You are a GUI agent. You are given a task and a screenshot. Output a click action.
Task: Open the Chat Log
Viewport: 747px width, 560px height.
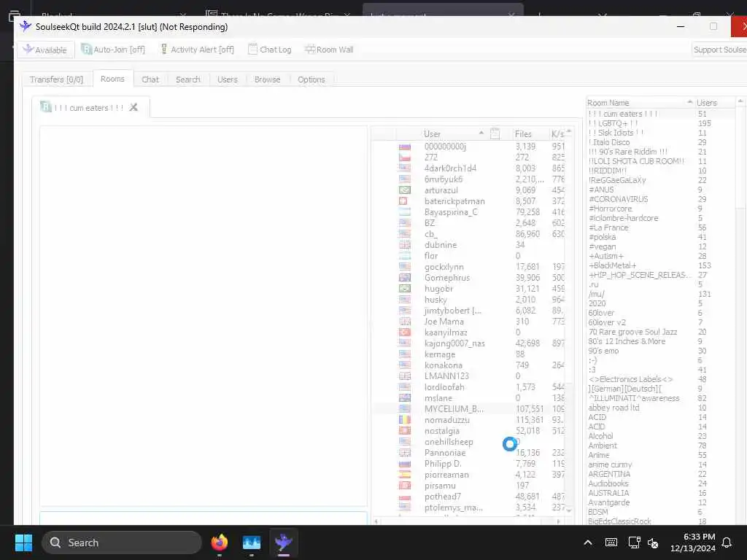pyautogui.click(x=270, y=50)
